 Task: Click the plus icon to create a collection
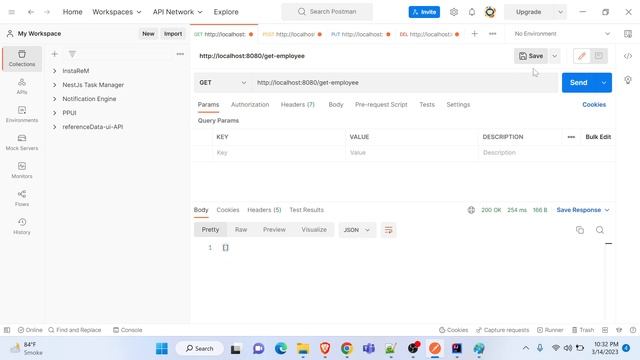54,54
